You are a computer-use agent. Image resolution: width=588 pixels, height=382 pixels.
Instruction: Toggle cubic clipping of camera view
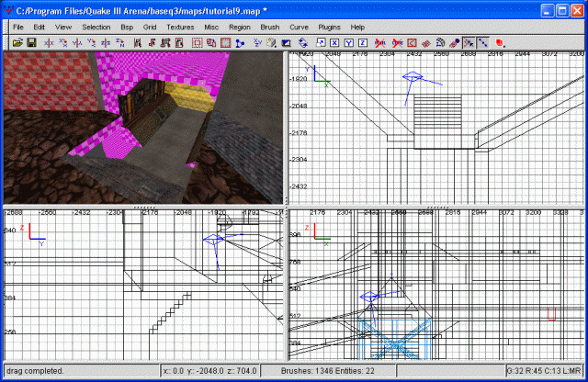click(x=286, y=43)
